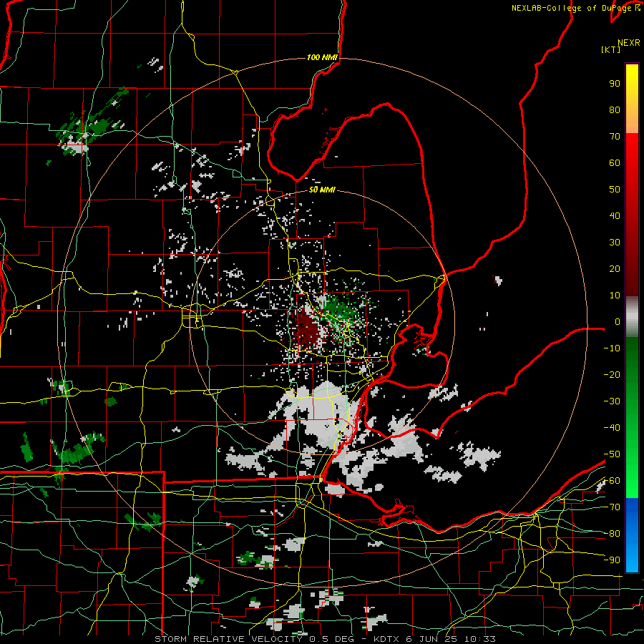Click the -40 value on velocity scale
Screen dimensions: 644x644
pos(612,428)
